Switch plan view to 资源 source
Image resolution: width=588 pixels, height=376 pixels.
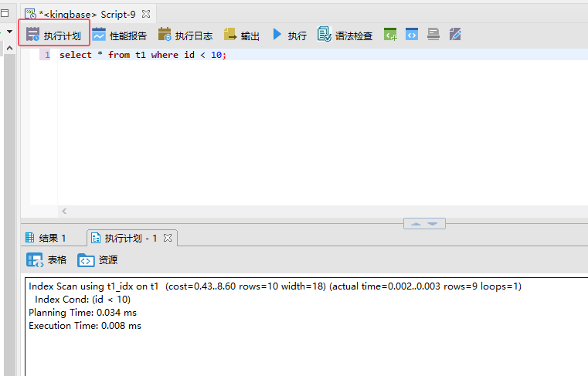pyautogui.click(x=98, y=260)
